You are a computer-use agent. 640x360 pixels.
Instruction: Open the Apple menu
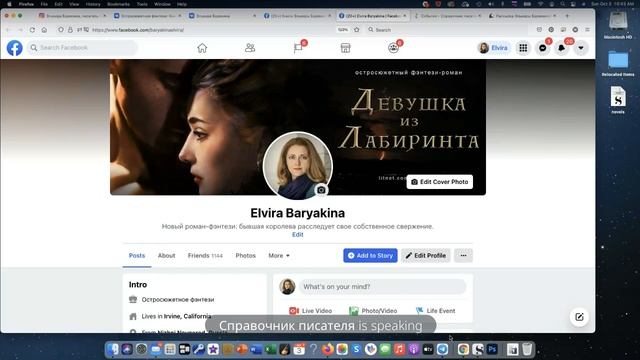pos(9,4)
